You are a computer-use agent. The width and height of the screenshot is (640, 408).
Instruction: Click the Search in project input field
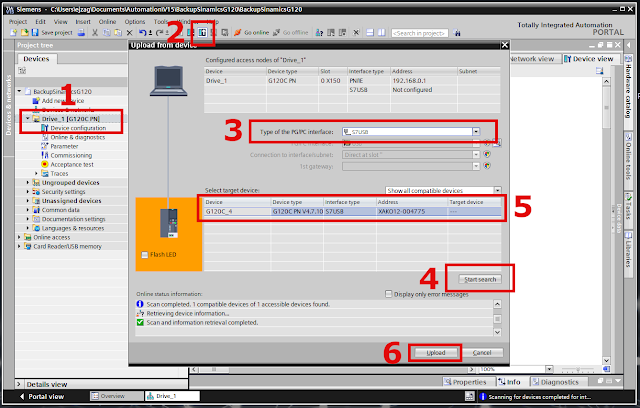pyautogui.click(x=420, y=33)
